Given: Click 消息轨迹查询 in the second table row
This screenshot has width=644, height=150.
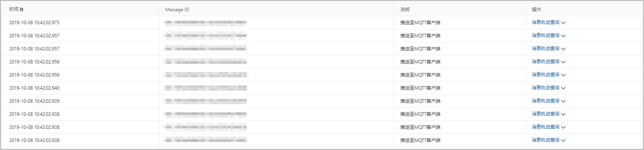Looking at the screenshot, I should 545,35.
